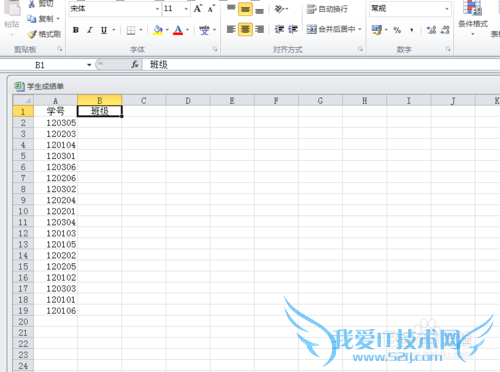Apply percent style format
Viewport: 500px width, 372px height.
[x=397, y=30]
